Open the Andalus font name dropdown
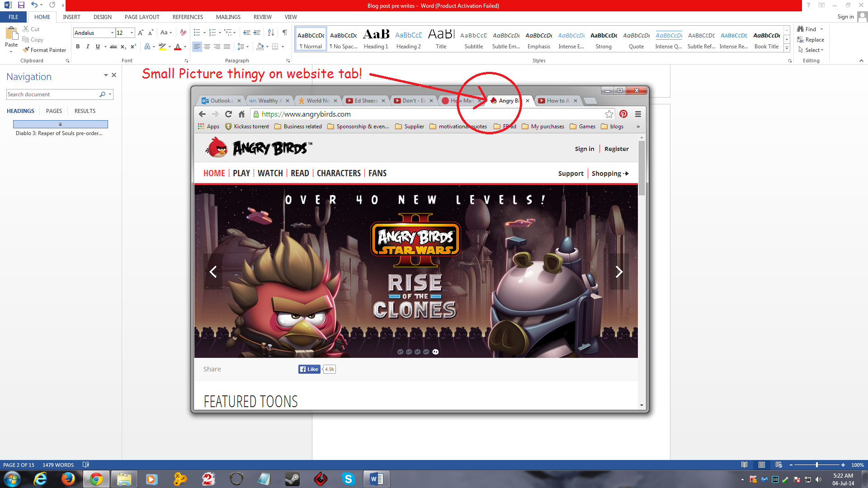Image resolution: width=868 pixels, height=488 pixels. [x=112, y=33]
